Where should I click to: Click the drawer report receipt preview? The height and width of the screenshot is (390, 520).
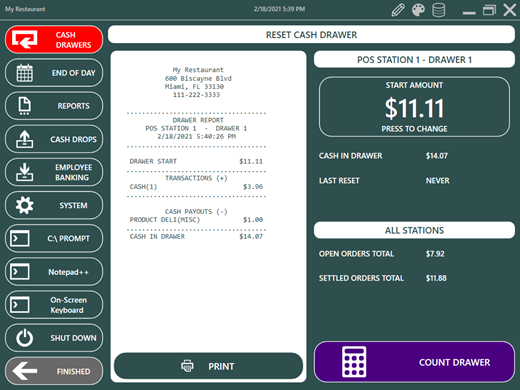point(208,200)
